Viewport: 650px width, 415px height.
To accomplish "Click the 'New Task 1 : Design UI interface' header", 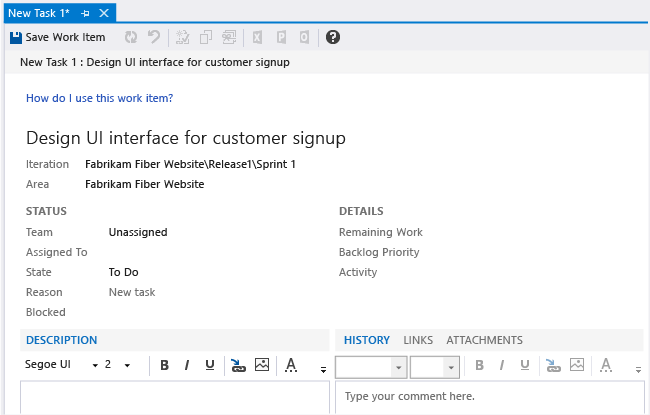I will [x=155, y=62].
